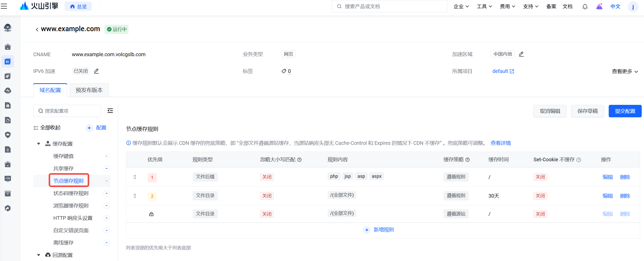Edit the acceleration region pencil icon
The height and width of the screenshot is (261, 644).
(521, 54)
